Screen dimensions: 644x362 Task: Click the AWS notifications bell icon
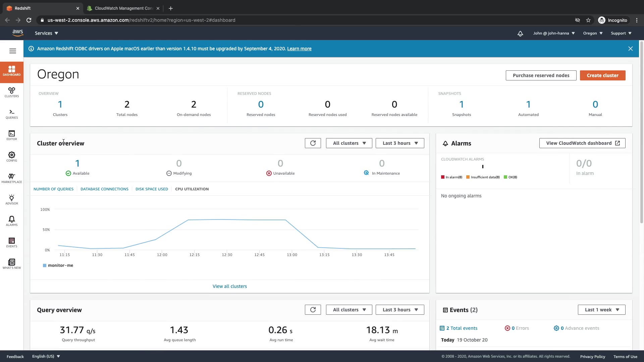[520, 34]
